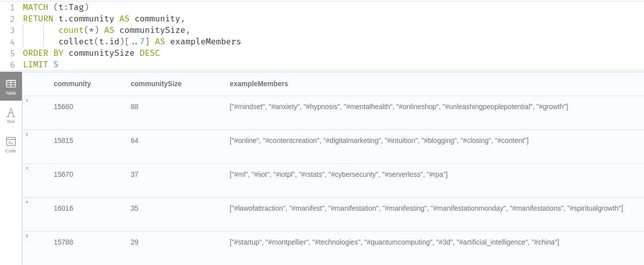
Task: Open the Text result view
Action: coord(11,116)
